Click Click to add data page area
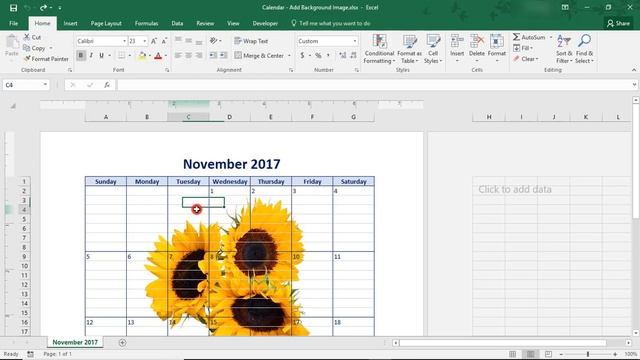The width and height of the screenshot is (640, 360). click(x=515, y=189)
